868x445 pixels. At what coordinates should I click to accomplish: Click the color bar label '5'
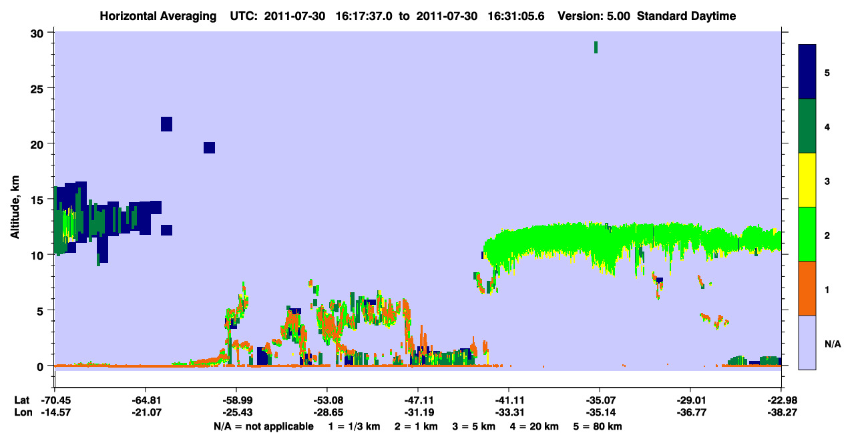pos(827,72)
